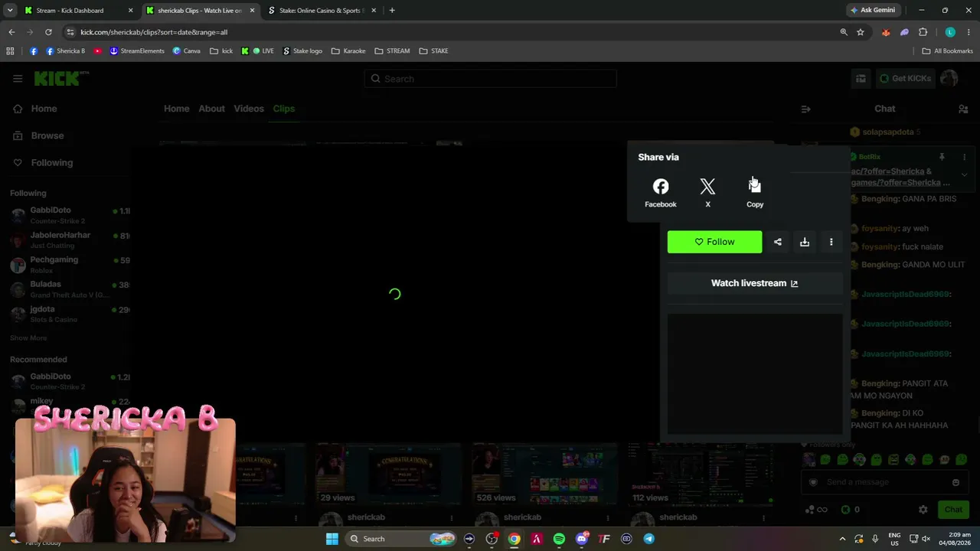Select the channel Home tab
The width and height of the screenshot is (980, 551).
(x=176, y=109)
